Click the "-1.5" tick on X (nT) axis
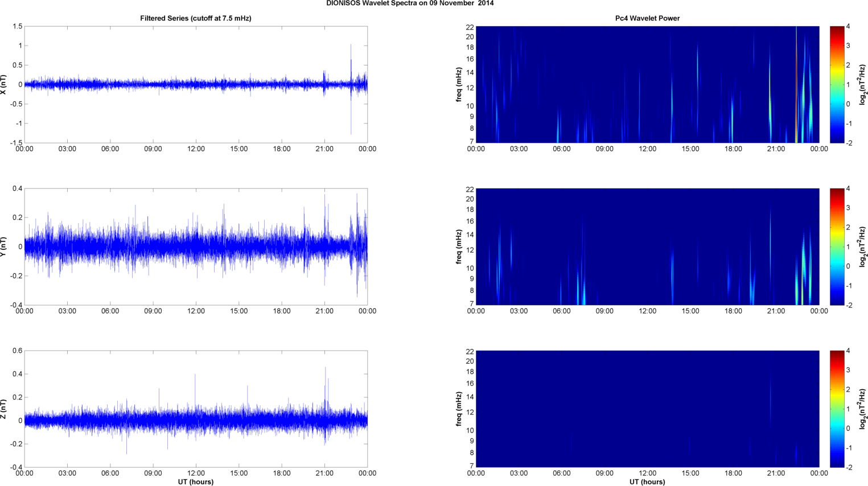Image resolution: width=868 pixels, height=486 pixels. [16, 143]
